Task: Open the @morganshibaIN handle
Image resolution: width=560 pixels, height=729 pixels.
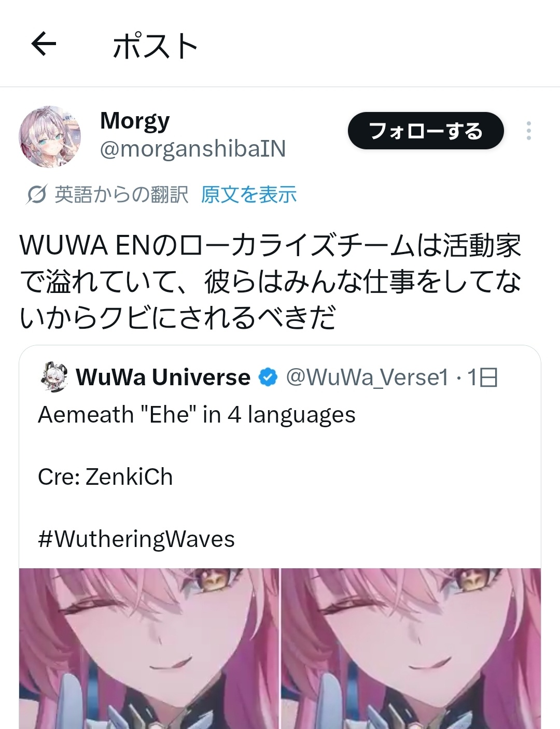Action: pyautogui.click(x=193, y=149)
